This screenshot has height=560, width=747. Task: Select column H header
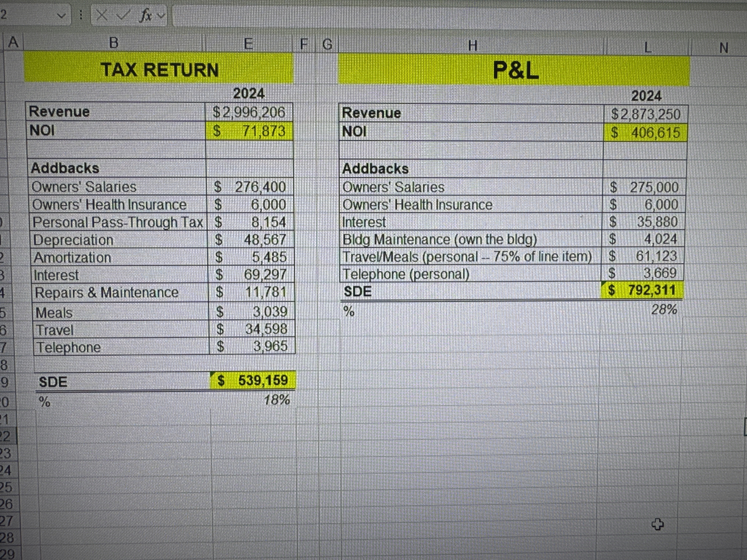[x=472, y=45]
